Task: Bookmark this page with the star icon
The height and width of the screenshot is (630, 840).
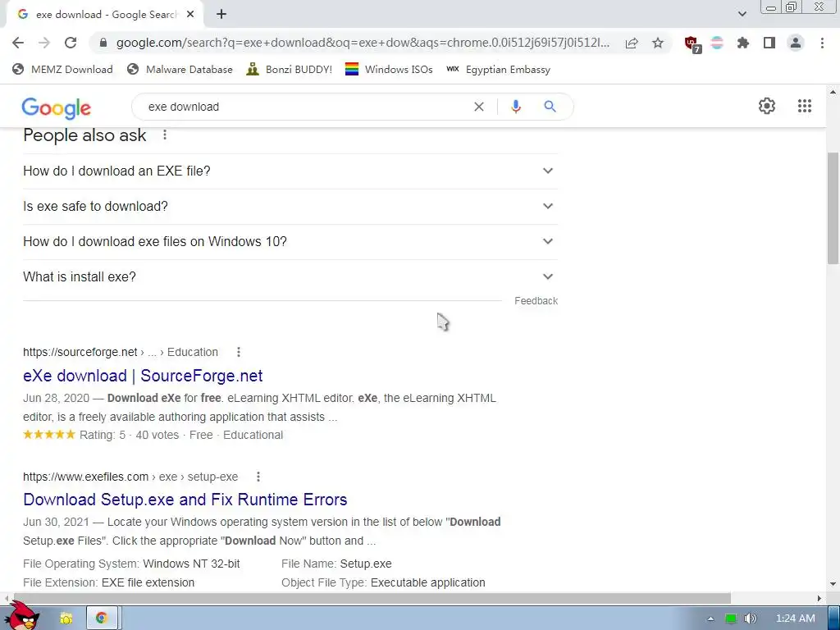Action: pyautogui.click(x=658, y=43)
